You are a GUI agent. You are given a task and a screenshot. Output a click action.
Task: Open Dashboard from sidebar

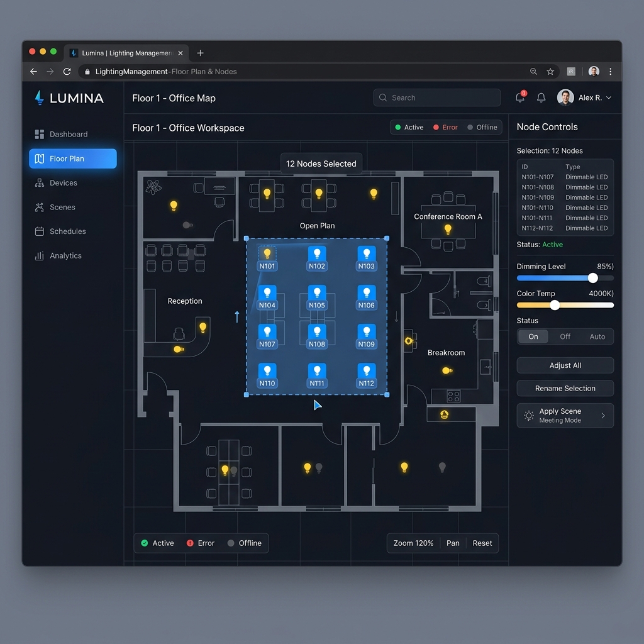pos(73,135)
